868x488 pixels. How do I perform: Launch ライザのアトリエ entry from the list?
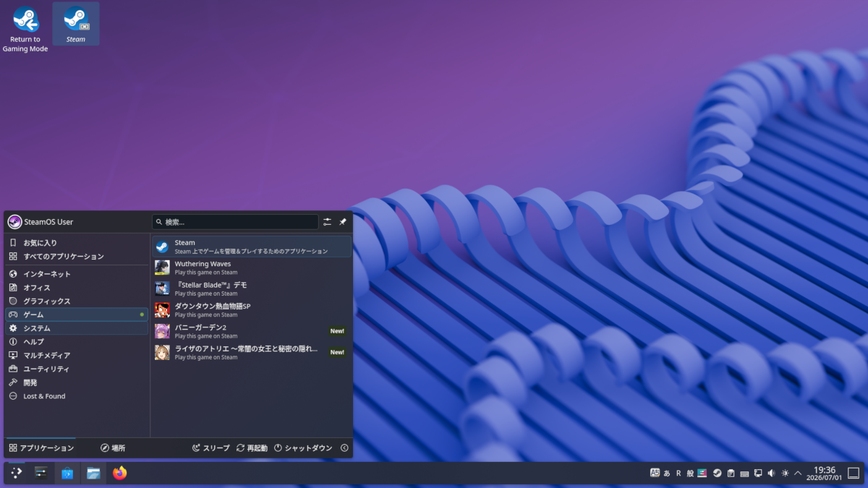coord(252,352)
